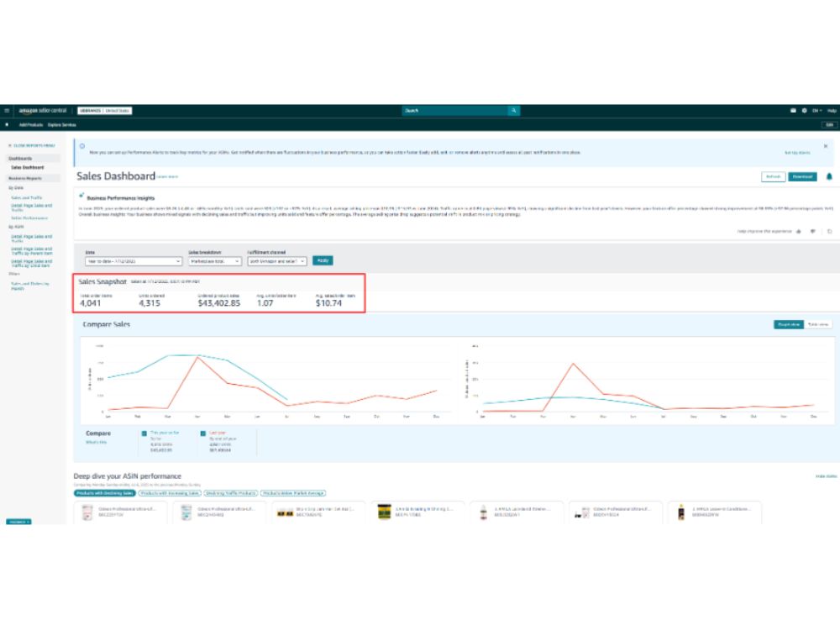
Task: Open the Fulfillment channel dropdown
Action: (x=277, y=261)
